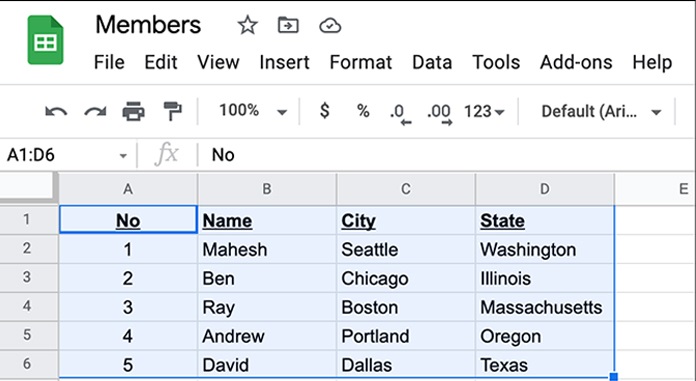Decrease decimal places

pyautogui.click(x=401, y=114)
